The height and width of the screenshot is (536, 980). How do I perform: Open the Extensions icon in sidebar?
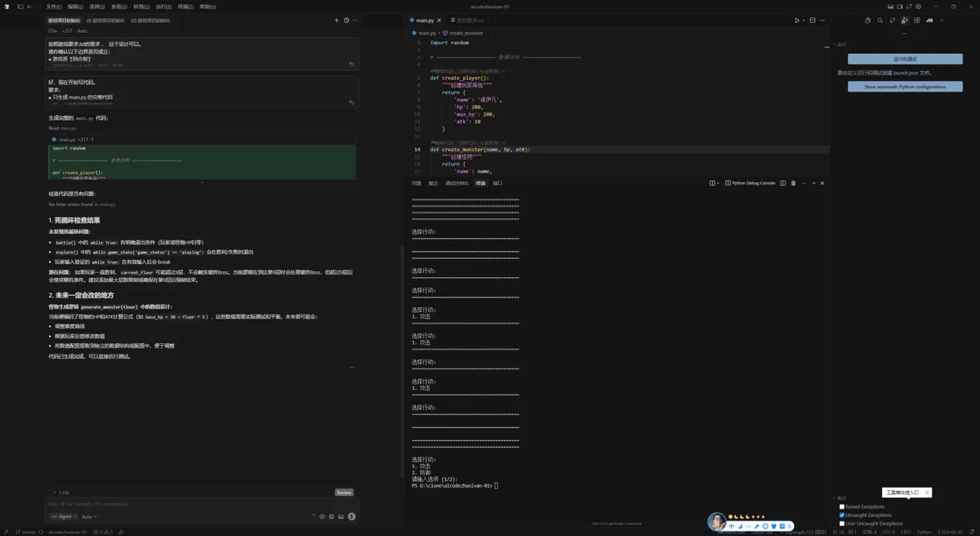[917, 20]
